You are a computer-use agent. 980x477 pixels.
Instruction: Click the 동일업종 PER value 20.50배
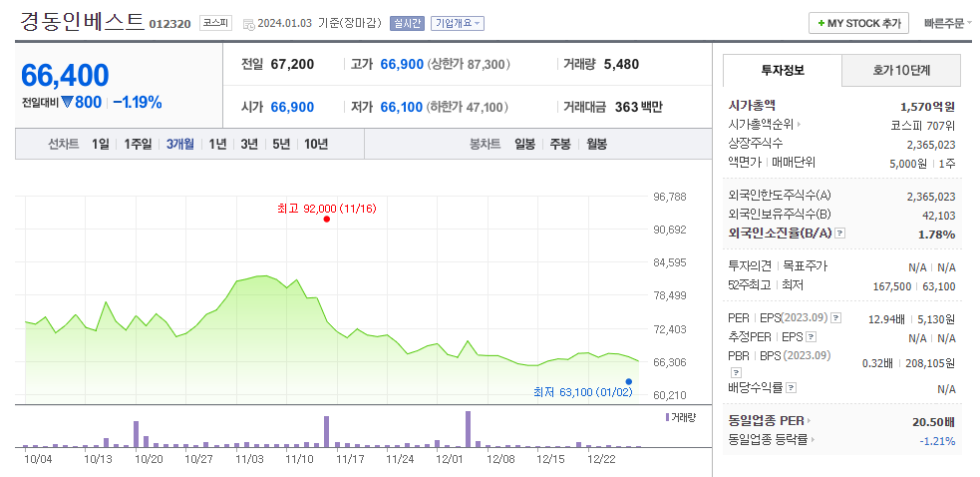[x=934, y=421]
